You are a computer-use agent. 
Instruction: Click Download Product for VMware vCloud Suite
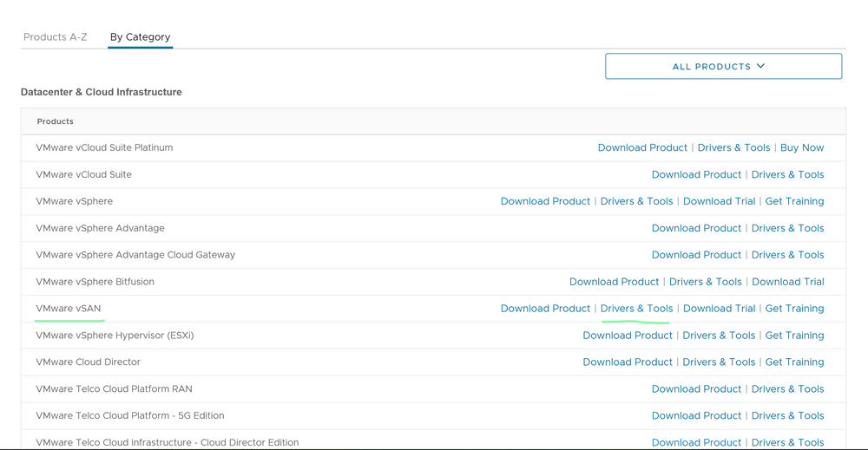click(696, 174)
